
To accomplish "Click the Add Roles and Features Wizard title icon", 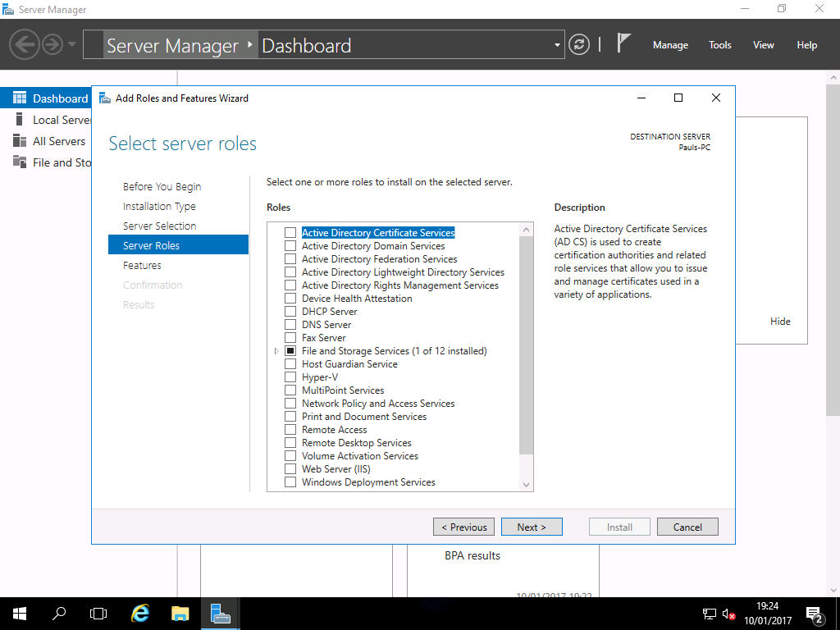I will [x=105, y=98].
